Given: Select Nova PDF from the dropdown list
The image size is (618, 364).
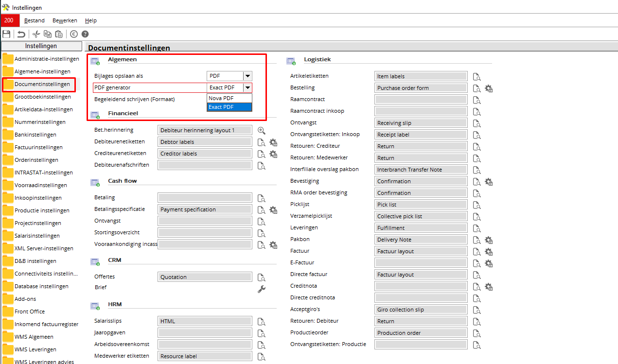Looking at the screenshot, I should point(230,98).
